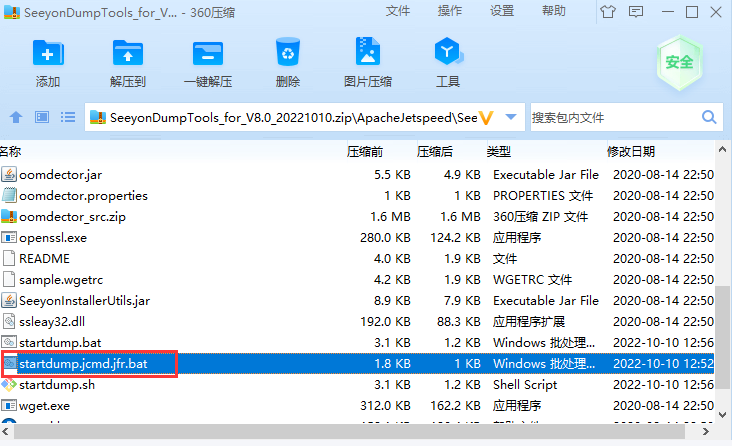Open the 帮助 menu
Screen dimensions: 732x446
[554, 11]
